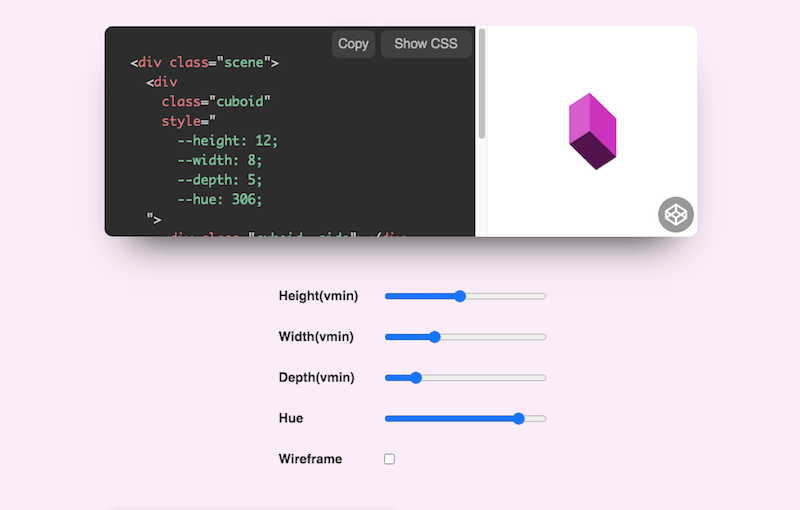Click the Height(vmin) slider handle
This screenshot has height=510, width=800.
460,296
